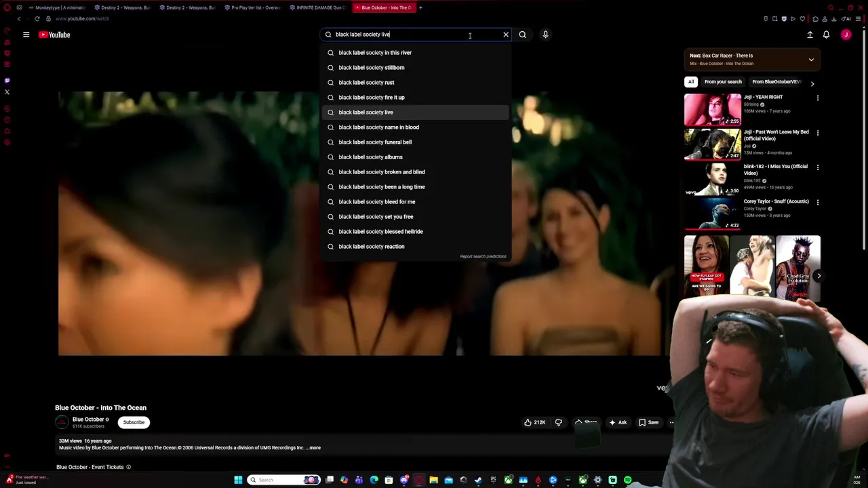Select suggestion 'black label society reaction'
Image resolution: width=868 pixels, height=488 pixels.
[x=416, y=247]
